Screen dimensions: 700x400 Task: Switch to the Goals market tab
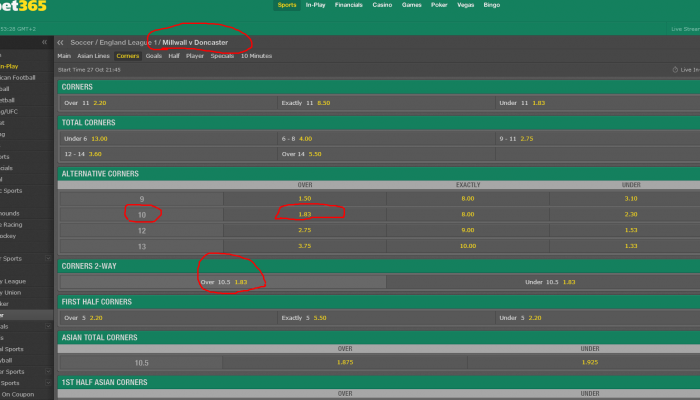(154, 56)
